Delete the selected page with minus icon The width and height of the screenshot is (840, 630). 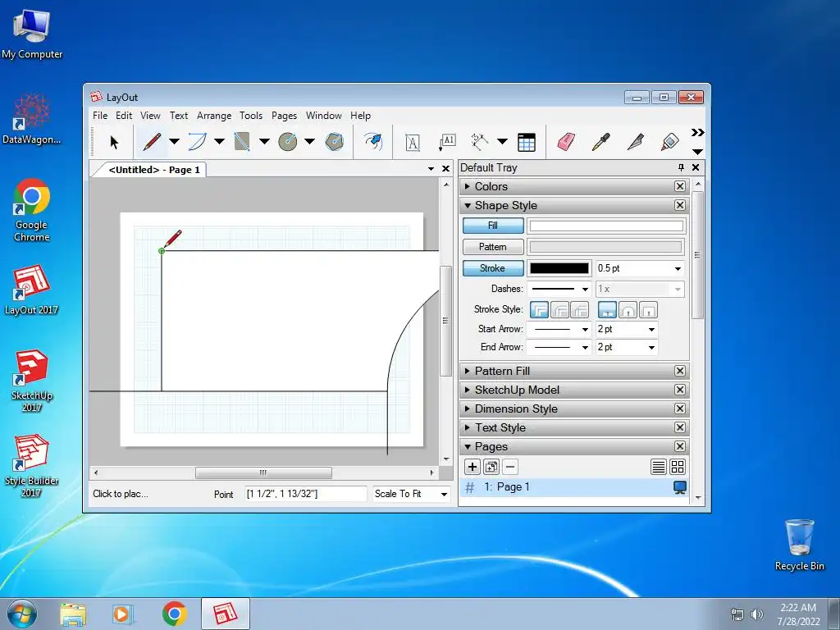[x=510, y=467]
